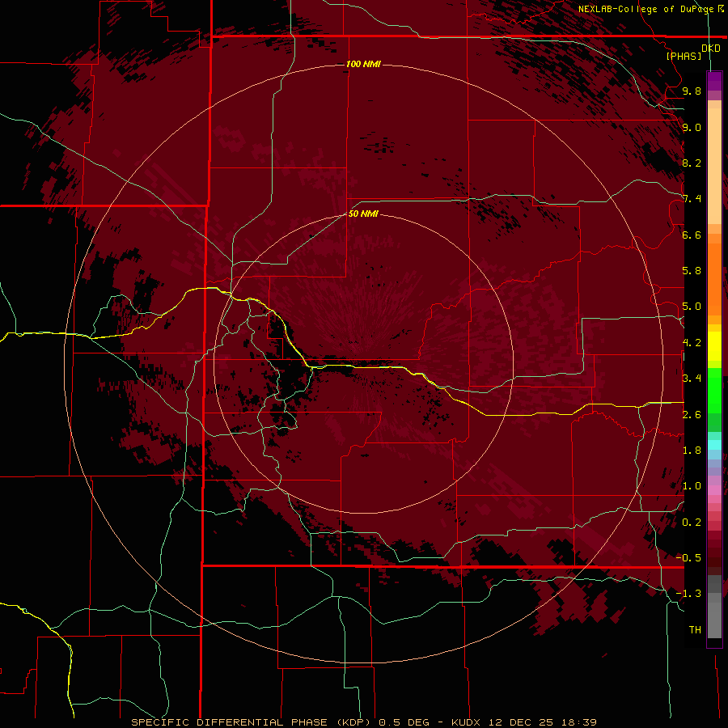Click the 50 NMI range ring label
The height and width of the screenshot is (728, 728).
click(363, 214)
